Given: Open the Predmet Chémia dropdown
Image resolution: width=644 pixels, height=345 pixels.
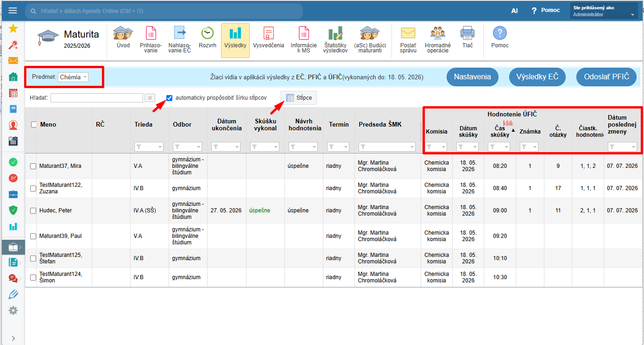Looking at the screenshot, I should [73, 77].
